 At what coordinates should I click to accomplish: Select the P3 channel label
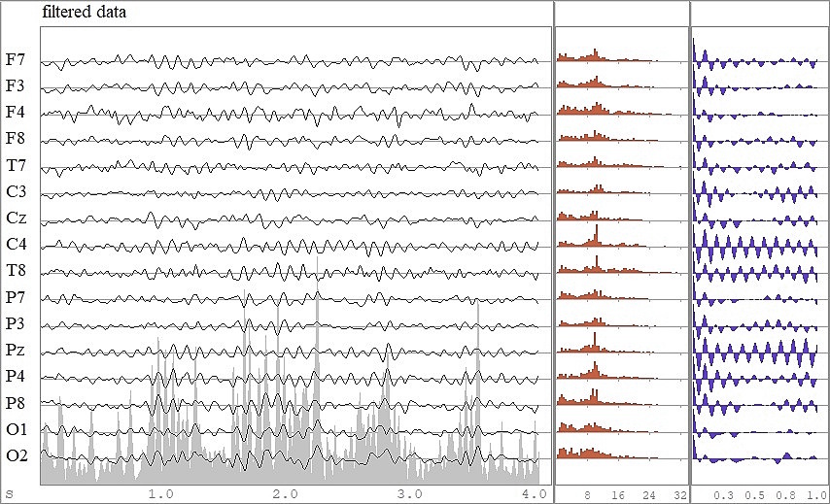click(16, 323)
